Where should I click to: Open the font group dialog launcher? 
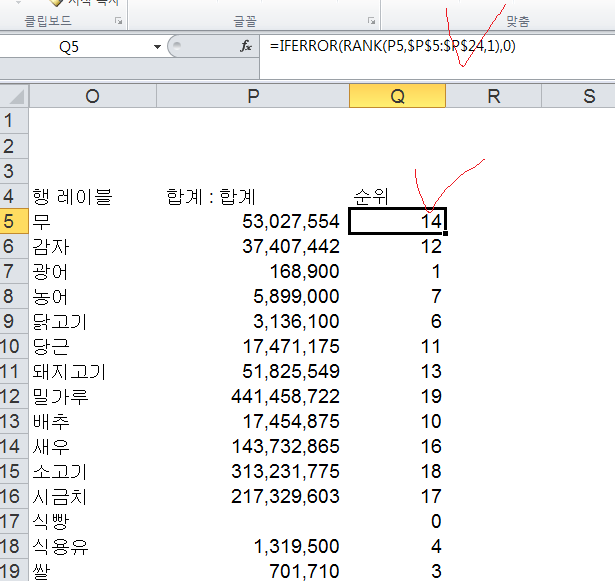click(371, 21)
